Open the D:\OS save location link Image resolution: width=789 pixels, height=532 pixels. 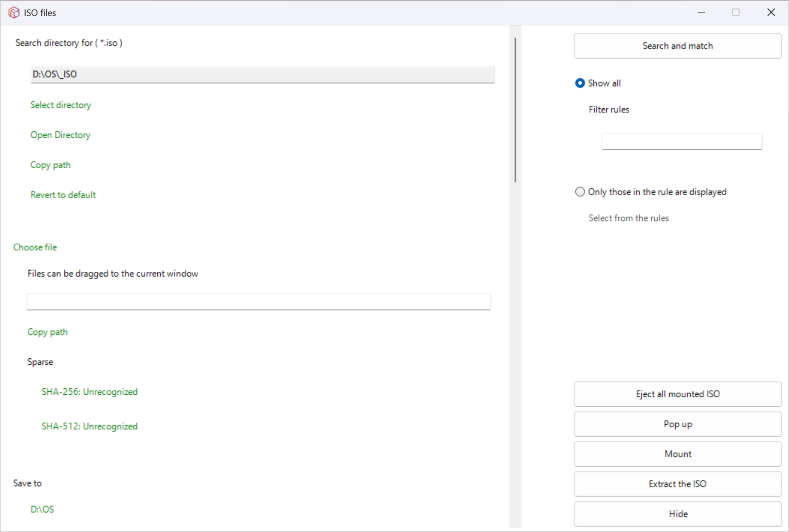point(42,510)
